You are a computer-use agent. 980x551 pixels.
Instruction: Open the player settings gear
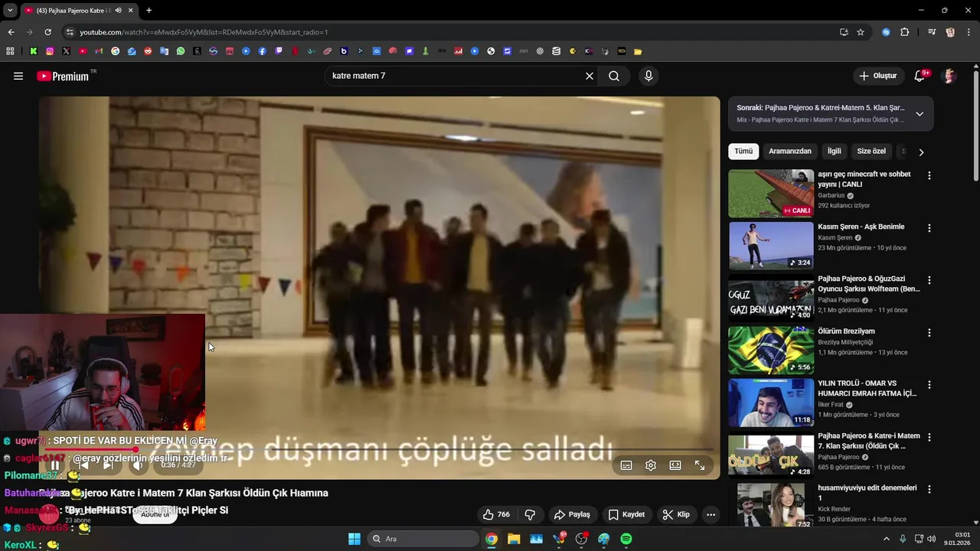click(x=651, y=465)
